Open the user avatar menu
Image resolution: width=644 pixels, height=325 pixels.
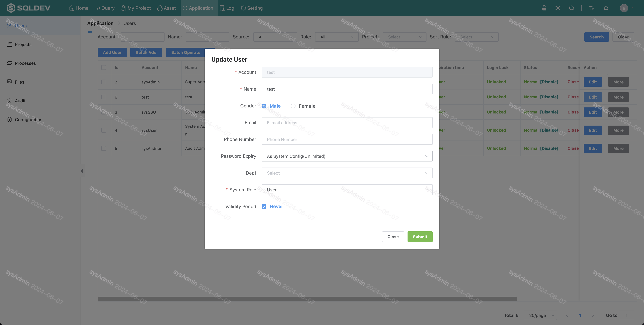click(624, 8)
